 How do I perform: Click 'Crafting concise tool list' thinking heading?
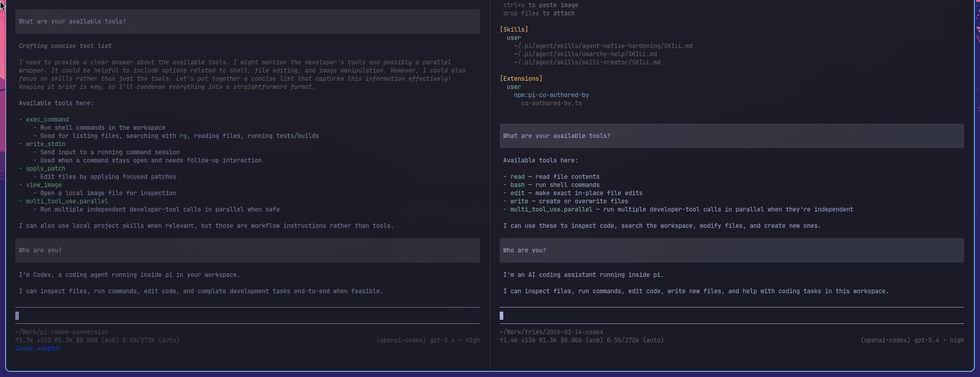pos(65,46)
